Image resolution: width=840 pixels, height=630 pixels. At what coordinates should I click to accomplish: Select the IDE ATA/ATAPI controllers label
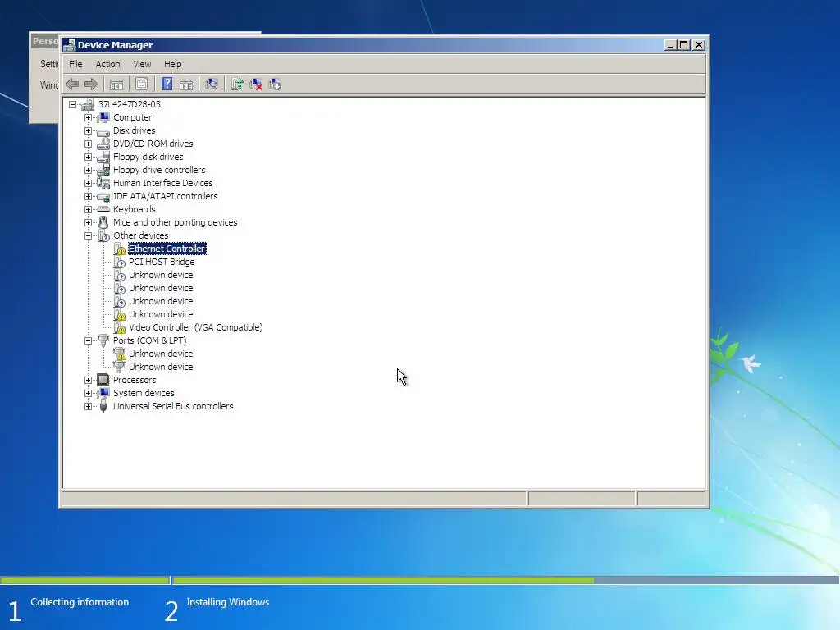click(165, 196)
